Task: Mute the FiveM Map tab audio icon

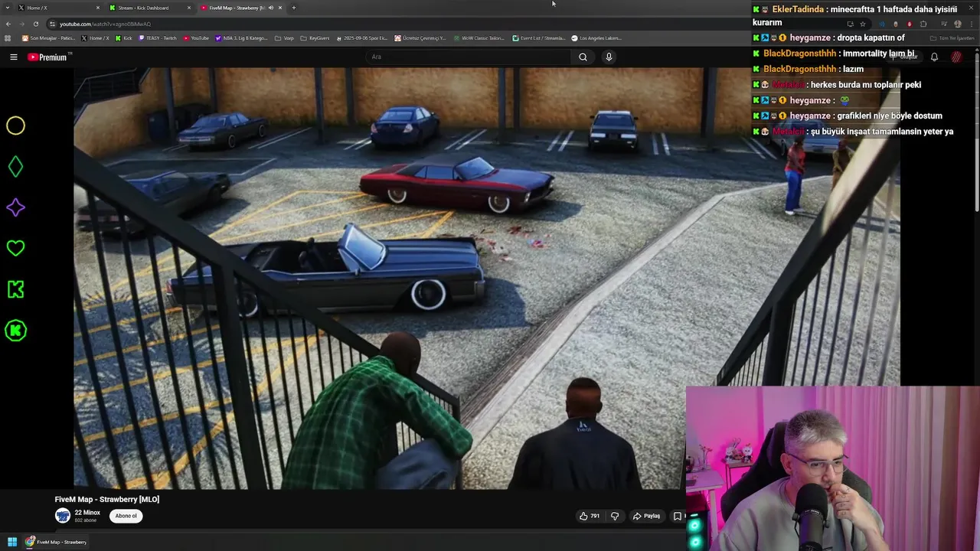Action: (x=270, y=8)
